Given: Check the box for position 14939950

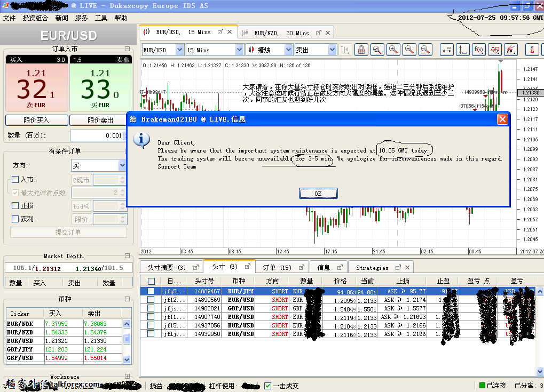Looking at the screenshot, I should (x=151, y=333).
